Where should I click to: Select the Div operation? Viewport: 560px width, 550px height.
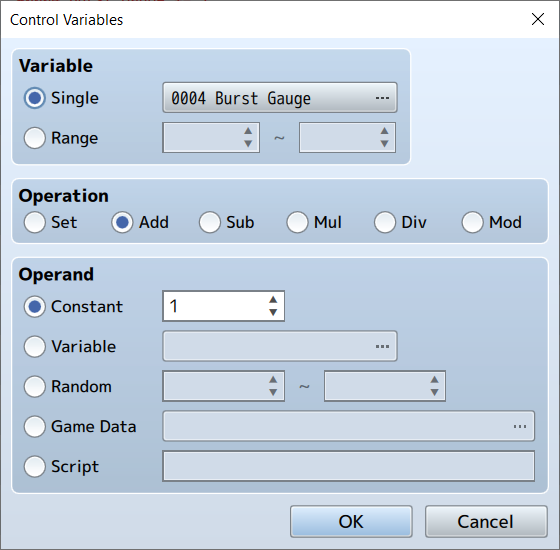click(x=385, y=222)
